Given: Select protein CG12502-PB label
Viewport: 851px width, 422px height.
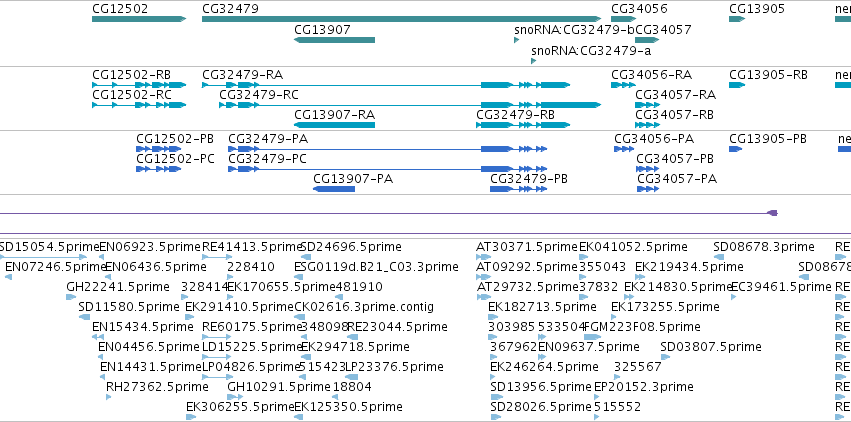Looking at the screenshot, I should click(175, 139).
